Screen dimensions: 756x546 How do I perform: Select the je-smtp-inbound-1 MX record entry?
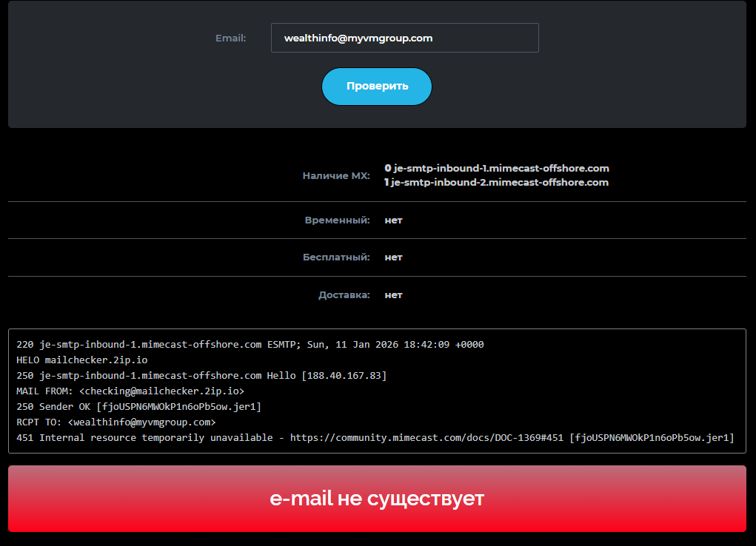[497, 168]
